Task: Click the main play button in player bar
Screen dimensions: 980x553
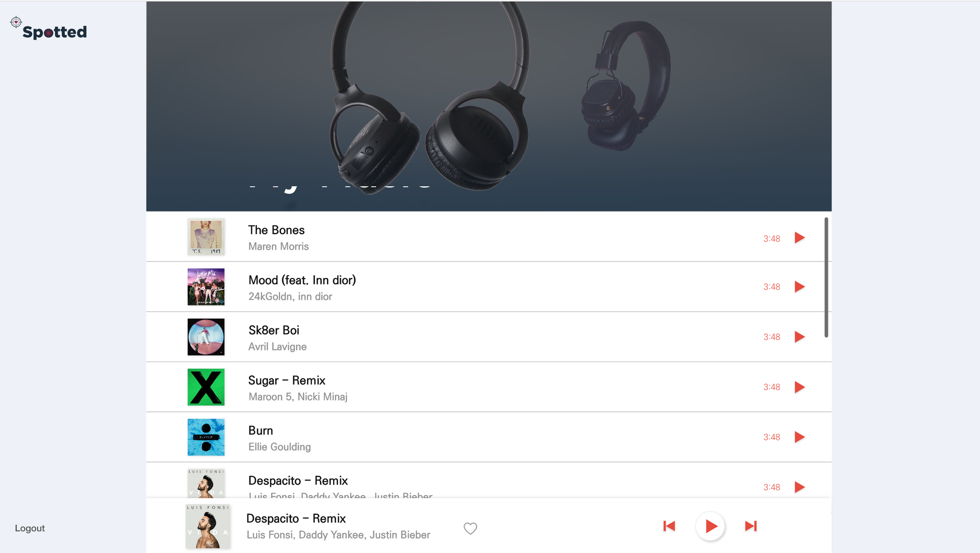Action: click(x=710, y=526)
